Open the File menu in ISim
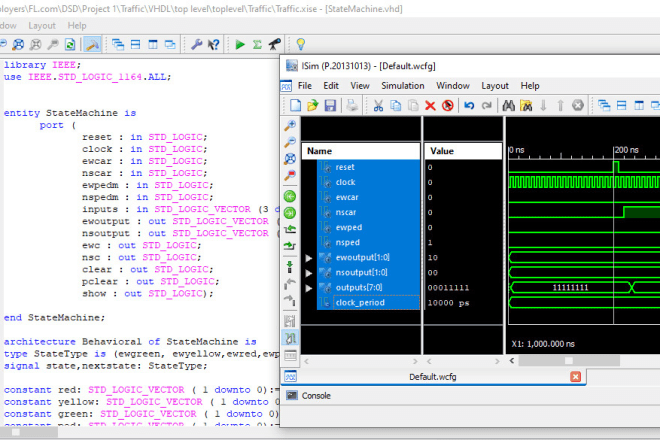This screenshot has width=660, height=440. (305, 86)
